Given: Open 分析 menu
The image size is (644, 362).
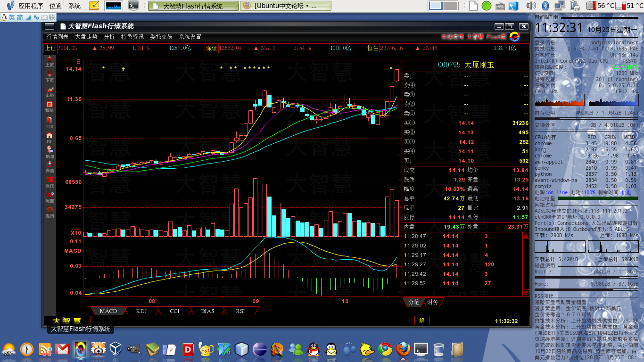Looking at the screenshot, I should pos(109,37).
